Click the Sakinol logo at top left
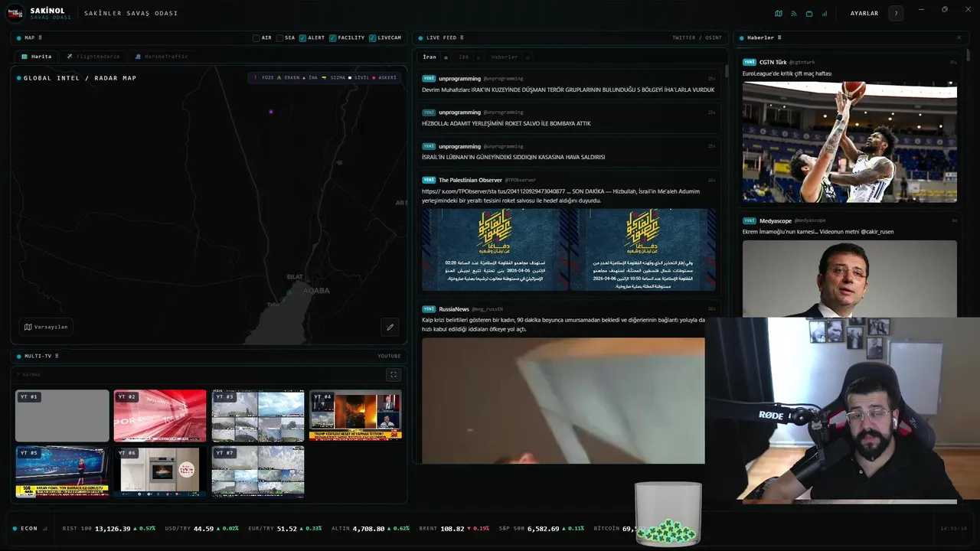This screenshot has width=980, height=551. tap(15, 13)
